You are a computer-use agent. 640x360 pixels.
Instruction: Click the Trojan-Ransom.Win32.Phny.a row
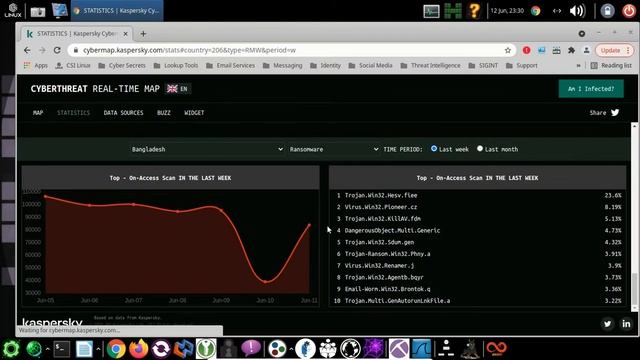(478, 254)
